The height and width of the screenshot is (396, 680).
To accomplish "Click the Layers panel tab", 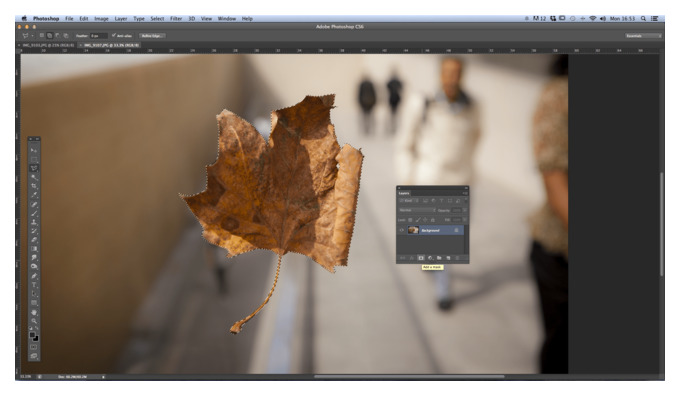I will click(x=404, y=193).
